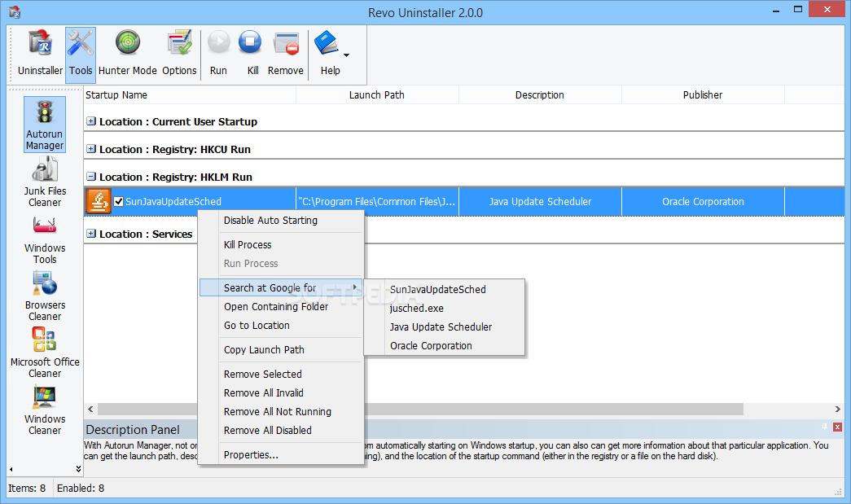The image size is (851, 504).
Task: Choose Copy Launch Path
Action: pyautogui.click(x=281, y=350)
